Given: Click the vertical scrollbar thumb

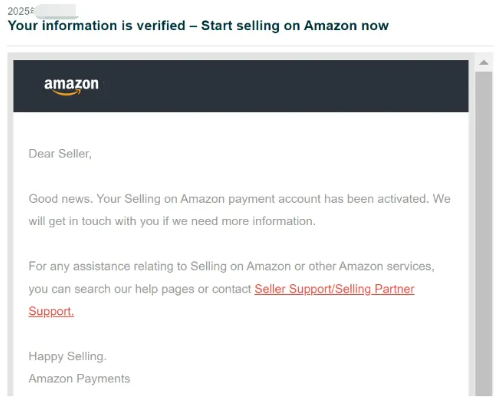Looking at the screenshot, I should click(x=484, y=233).
